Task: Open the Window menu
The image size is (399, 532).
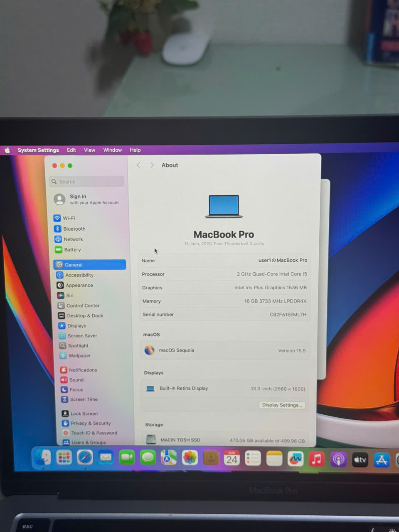Action: pyautogui.click(x=112, y=150)
